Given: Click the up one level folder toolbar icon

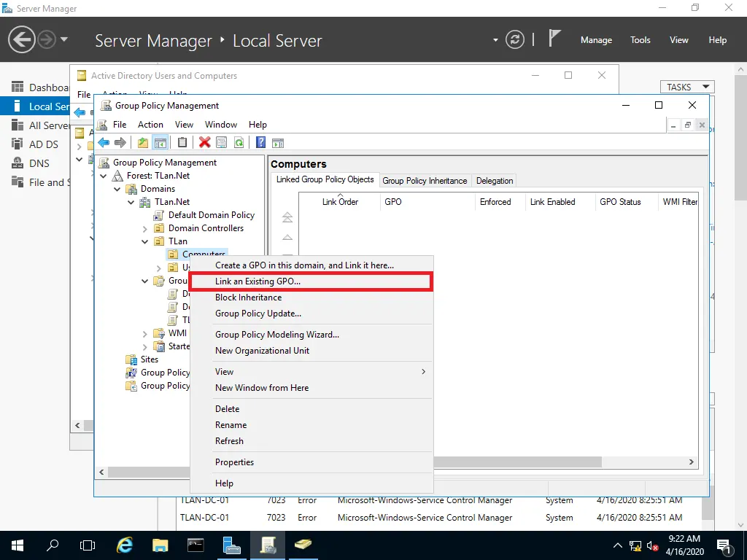Looking at the screenshot, I should point(142,142).
